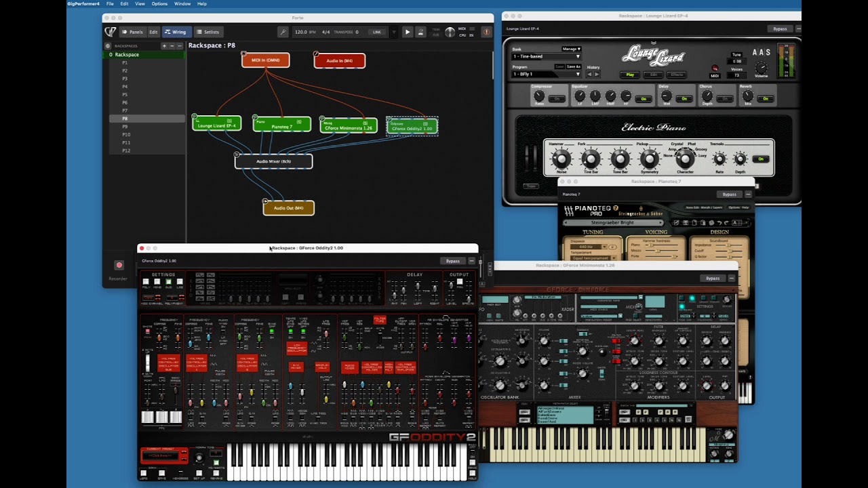Click the Lounge Lizard Character knob
The height and width of the screenshot is (488, 868).
pyautogui.click(x=685, y=159)
